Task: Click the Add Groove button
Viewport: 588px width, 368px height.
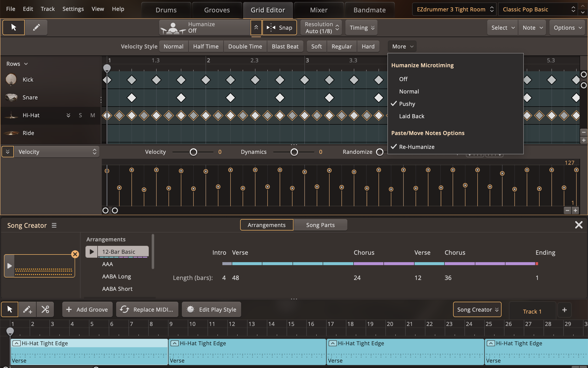Action: pos(87,309)
